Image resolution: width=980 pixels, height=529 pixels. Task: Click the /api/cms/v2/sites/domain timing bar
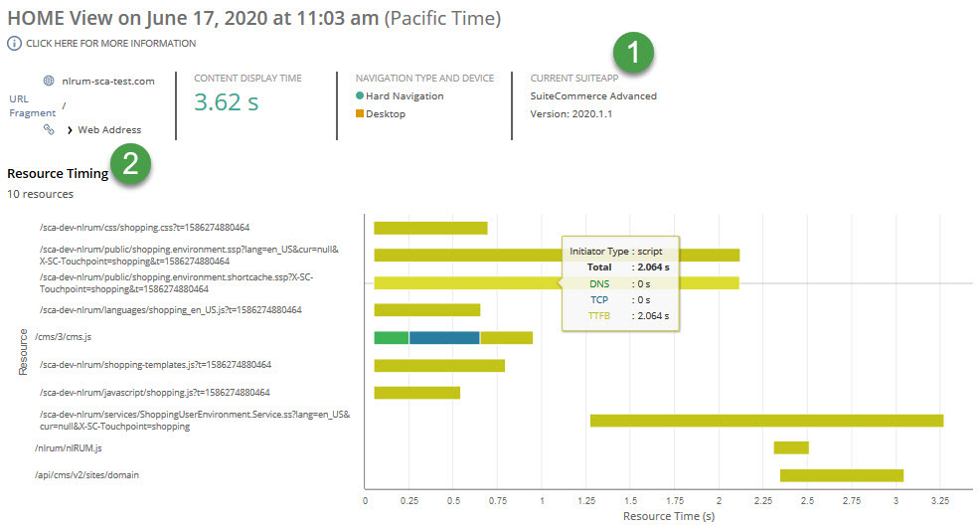(x=842, y=475)
